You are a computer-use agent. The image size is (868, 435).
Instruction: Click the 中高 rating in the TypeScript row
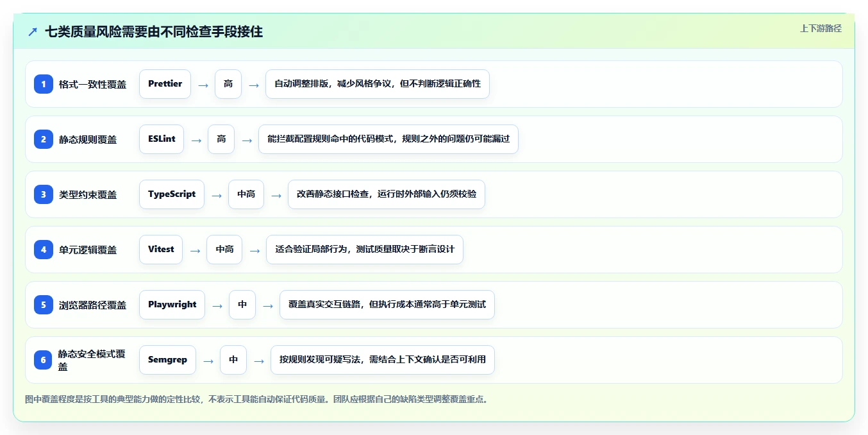click(x=246, y=194)
